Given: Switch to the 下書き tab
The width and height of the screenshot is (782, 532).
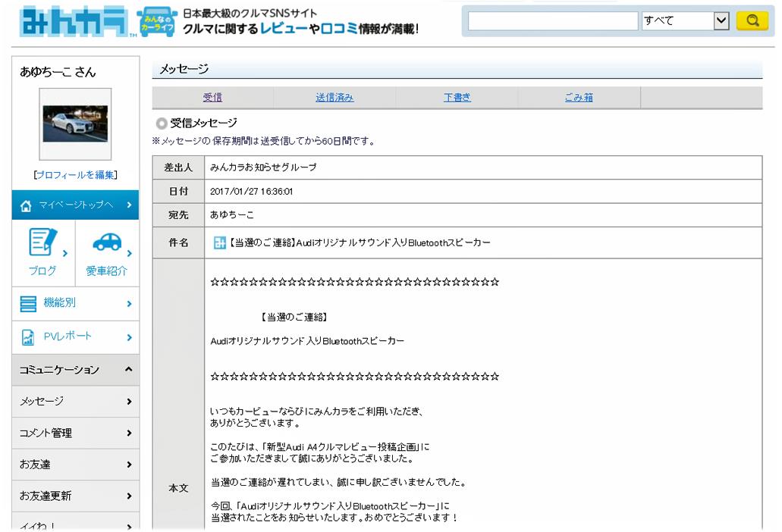Looking at the screenshot, I should point(457,97).
